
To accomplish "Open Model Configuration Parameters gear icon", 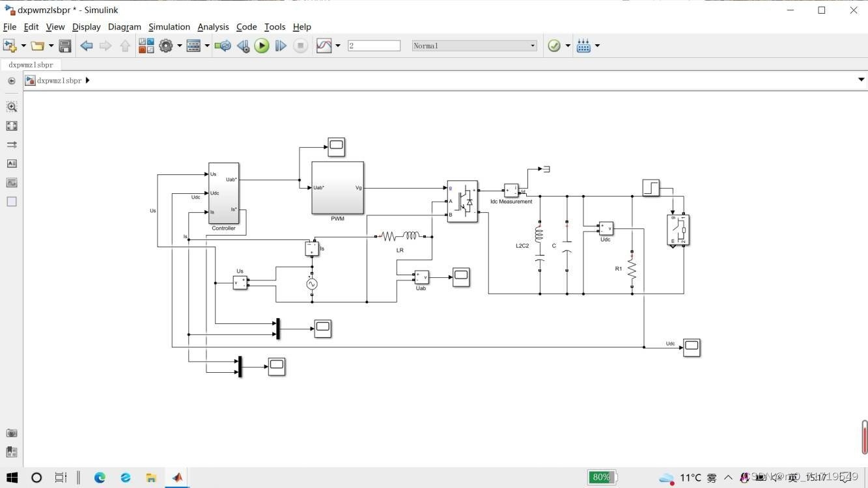I will pyautogui.click(x=166, y=46).
